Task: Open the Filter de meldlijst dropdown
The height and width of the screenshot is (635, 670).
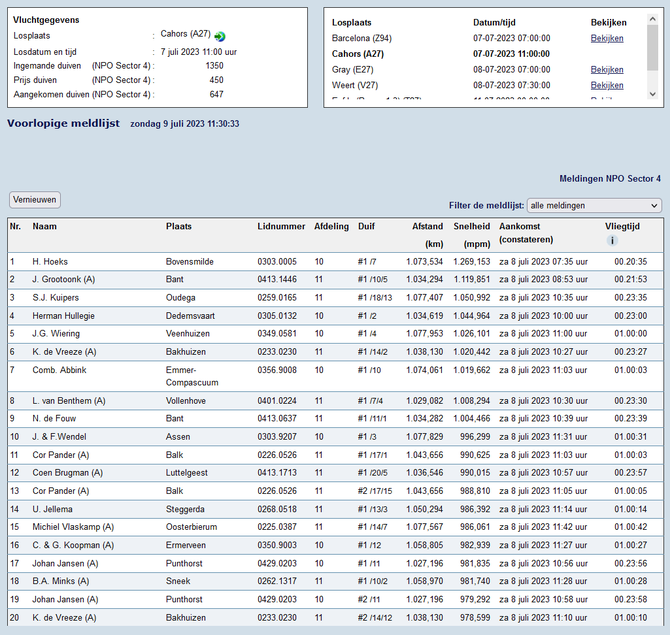Action: [x=594, y=206]
